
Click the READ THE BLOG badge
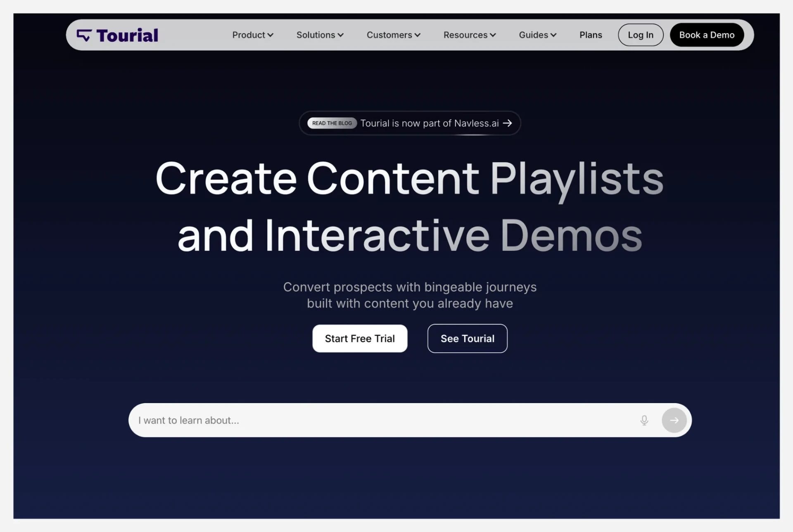click(x=332, y=123)
